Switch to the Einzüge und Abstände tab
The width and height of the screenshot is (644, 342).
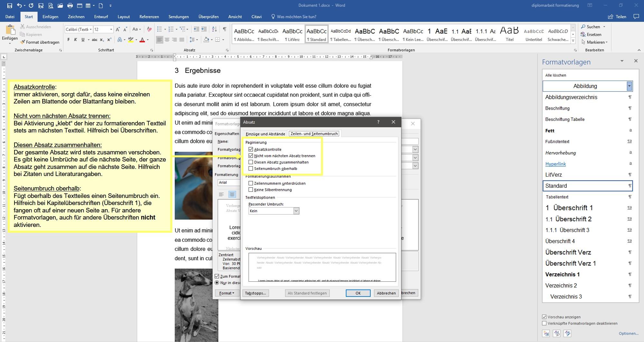pos(265,133)
